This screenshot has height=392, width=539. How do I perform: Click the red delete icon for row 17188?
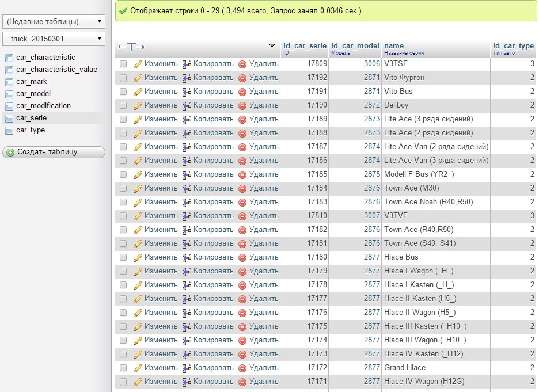click(242, 134)
